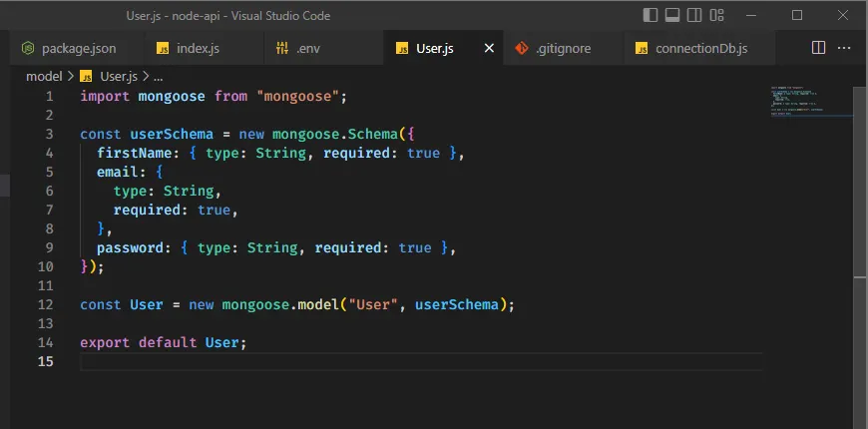Click 'export default User' on line 14
Image resolution: width=868 pixels, height=429 pixels.
click(x=160, y=342)
